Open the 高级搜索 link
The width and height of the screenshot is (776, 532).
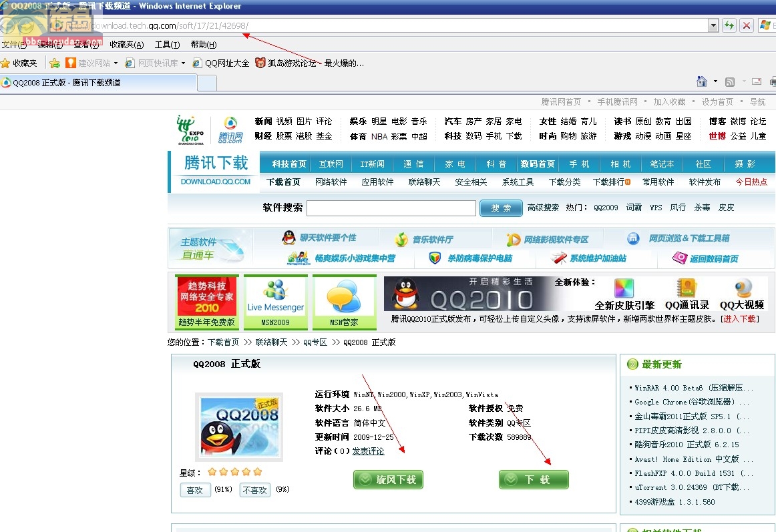click(x=543, y=208)
